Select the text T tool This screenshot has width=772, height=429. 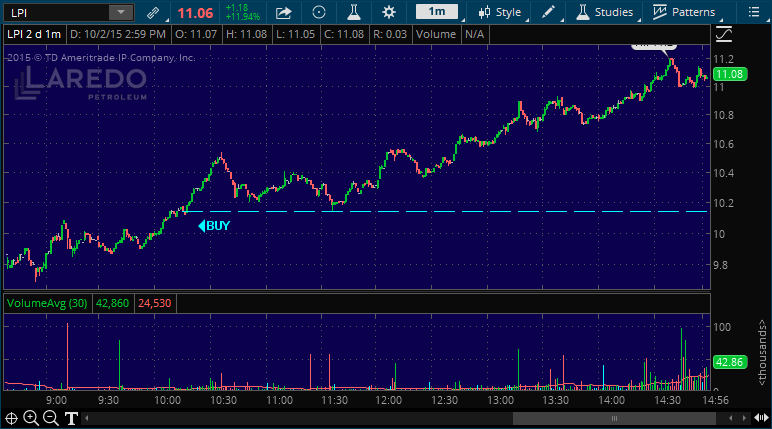71,418
